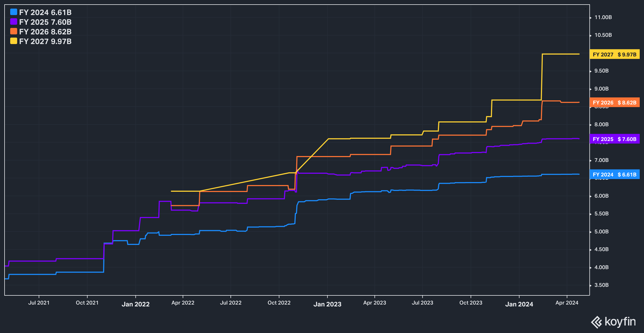The width and height of the screenshot is (644, 333).
Task: Click the yellow FY 2027 legend swatch
Action: (x=14, y=41)
